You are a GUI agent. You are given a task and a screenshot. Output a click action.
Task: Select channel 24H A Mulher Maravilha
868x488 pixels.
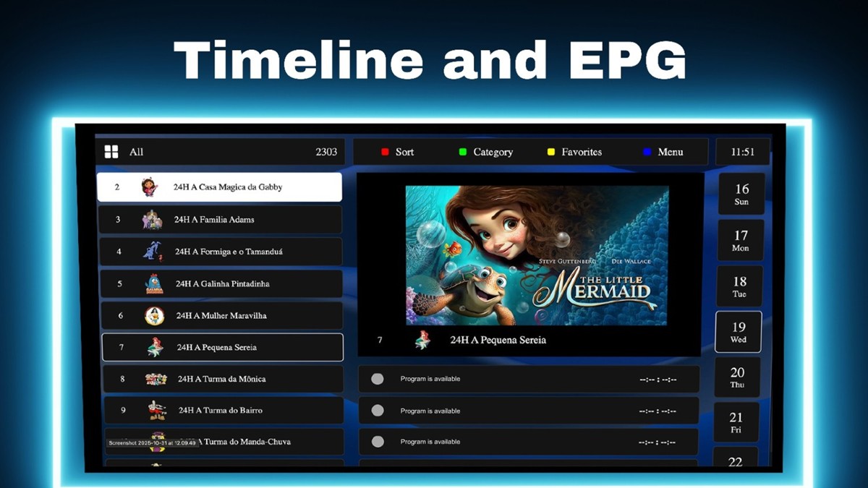point(222,315)
